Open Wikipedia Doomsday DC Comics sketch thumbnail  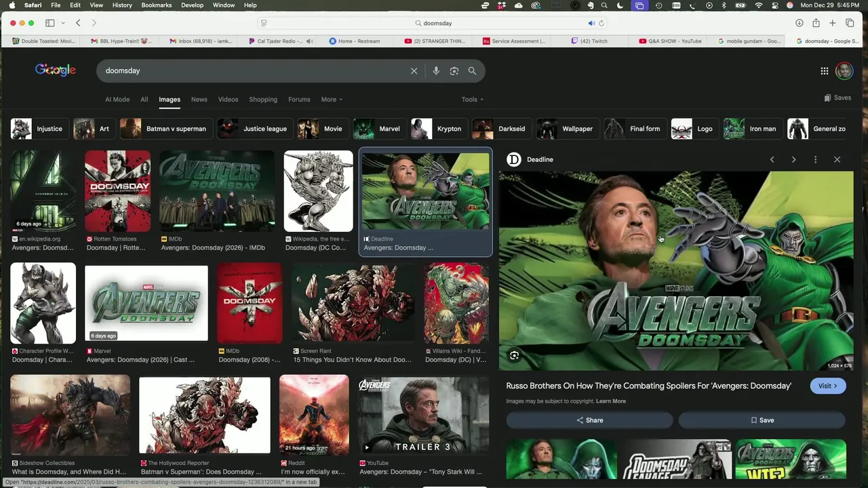point(318,191)
